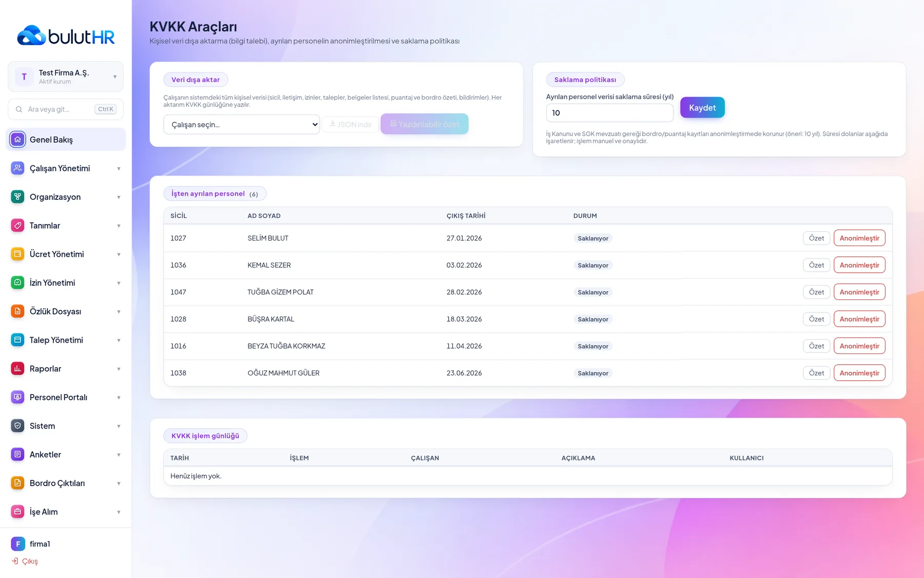Screen dimensions: 924x578
Task: Click the firma1 user avatar
Action: (x=17, y=544)
